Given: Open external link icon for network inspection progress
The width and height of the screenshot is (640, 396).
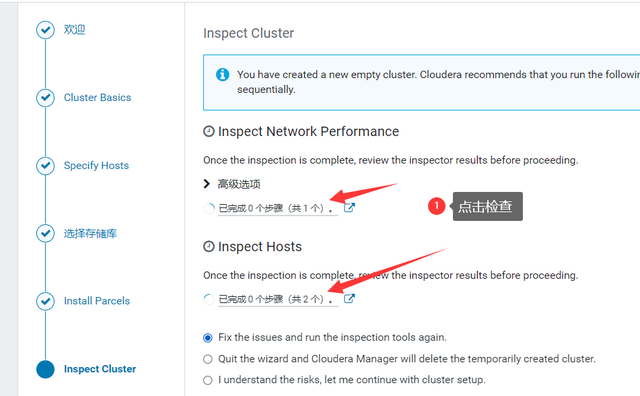Looking at the screenshot, I should coord(349,207).
